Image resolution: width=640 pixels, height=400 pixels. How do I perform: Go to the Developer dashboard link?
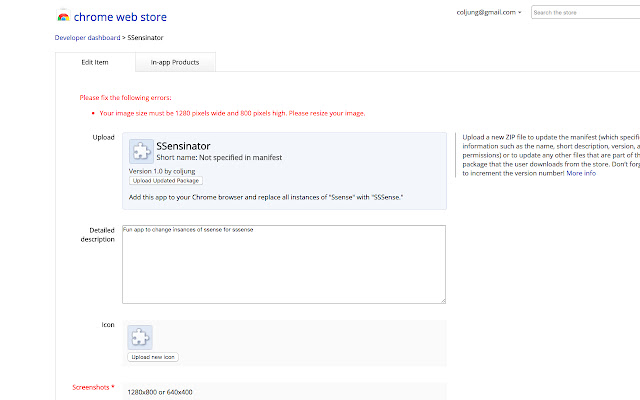coord(87,38)
